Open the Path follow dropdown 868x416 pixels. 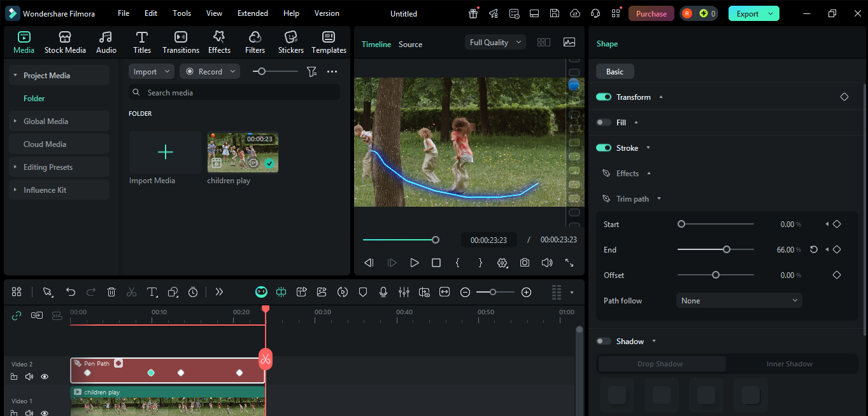(739, 301)
